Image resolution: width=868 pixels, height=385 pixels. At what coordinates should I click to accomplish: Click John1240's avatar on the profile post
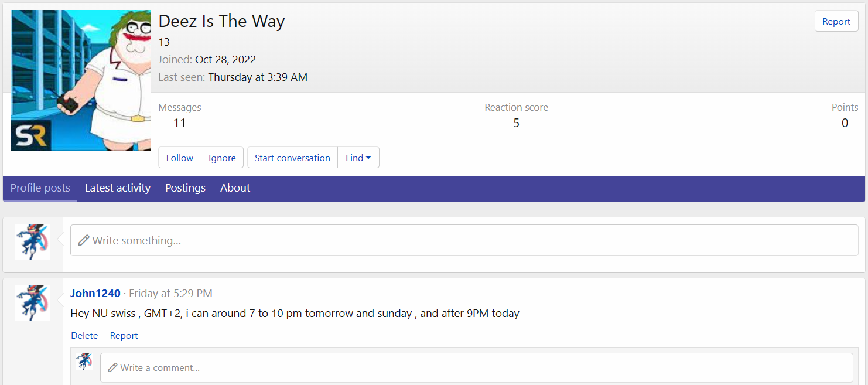[33, 302]
